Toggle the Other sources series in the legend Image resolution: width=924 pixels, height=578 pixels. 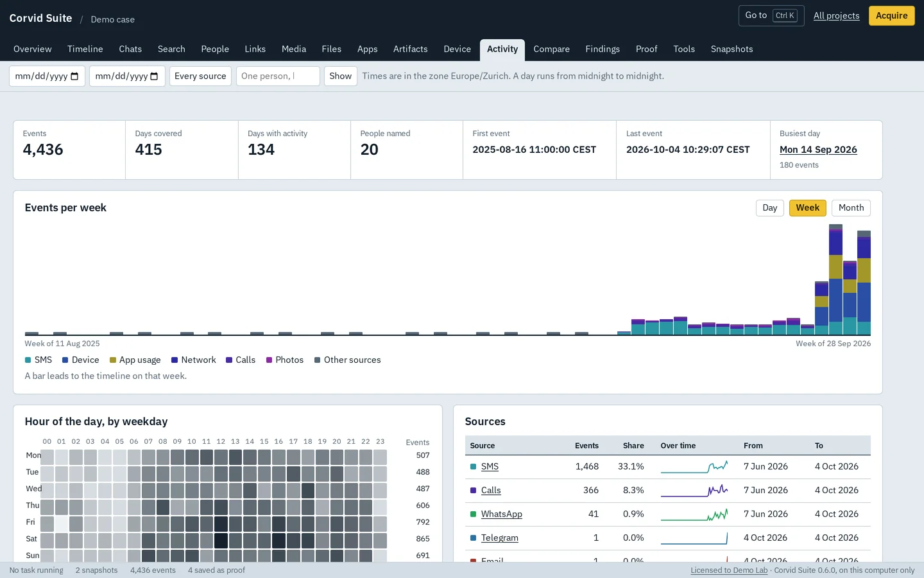point(348,360)
